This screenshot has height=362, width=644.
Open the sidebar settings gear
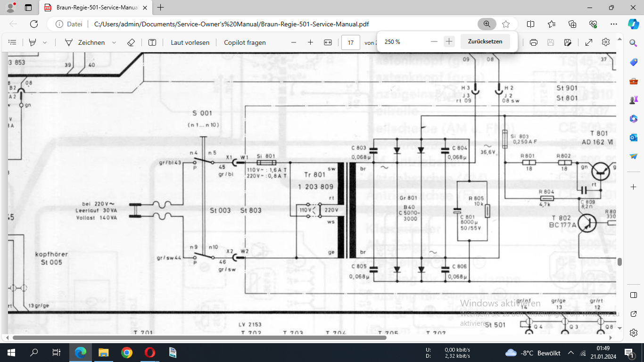(x=633, y=333)
